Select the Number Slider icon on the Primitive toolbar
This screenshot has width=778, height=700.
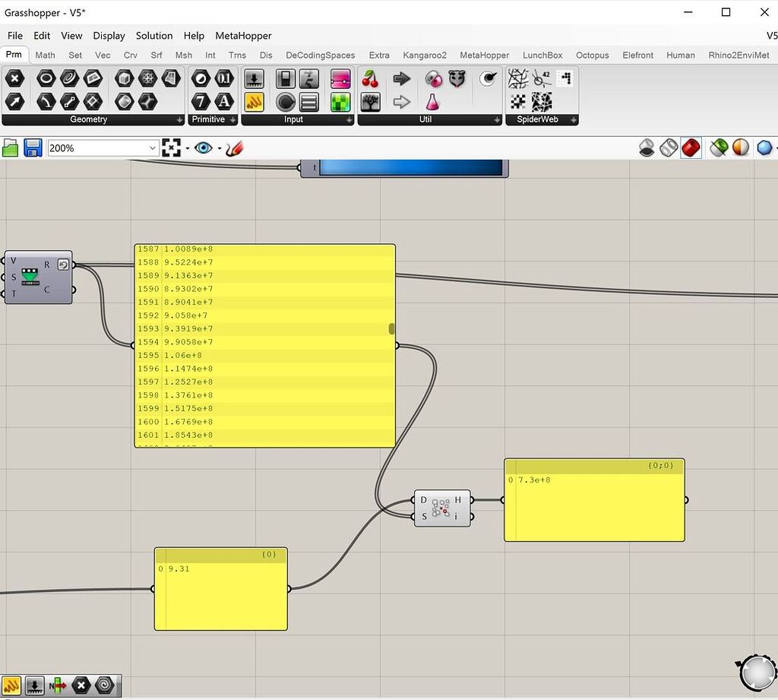pos(254,78)
